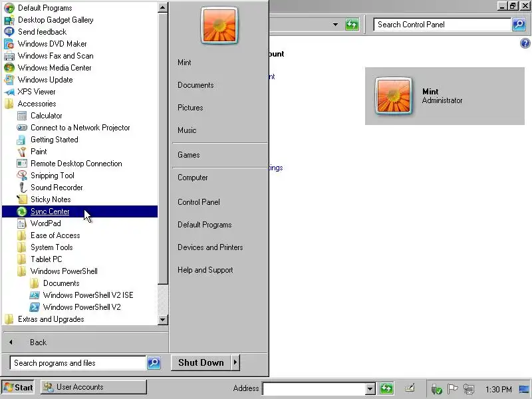The image size is (532, 399).
Task: Select User Accounts taskbar button
Action: pos(94,387)
